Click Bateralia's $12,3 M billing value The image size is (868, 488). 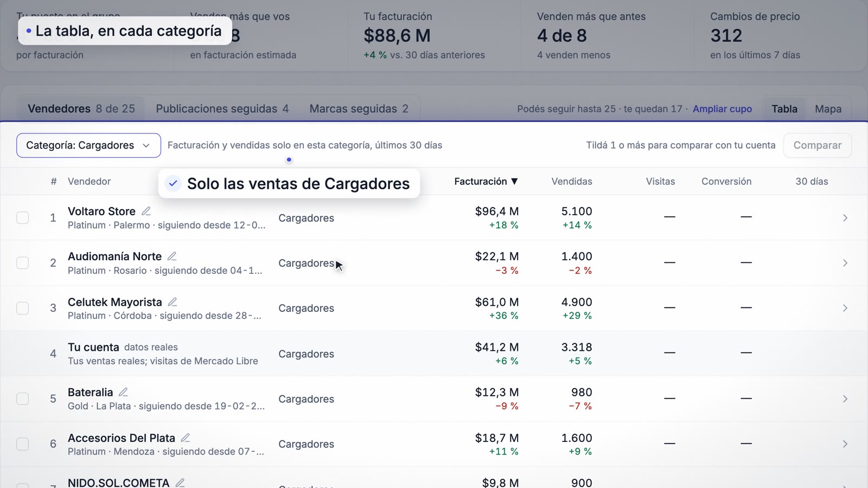(497, 392)
